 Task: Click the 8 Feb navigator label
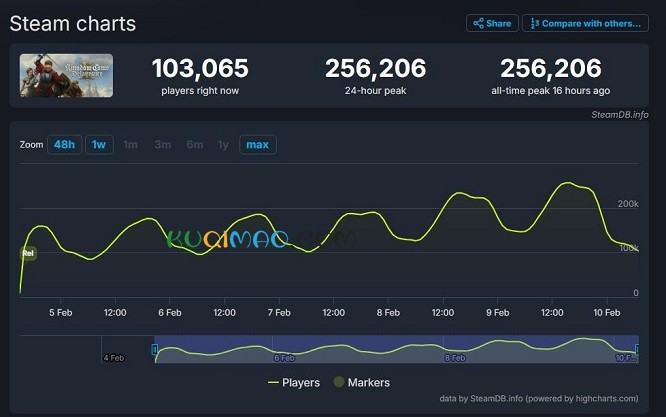coord(455,358)
